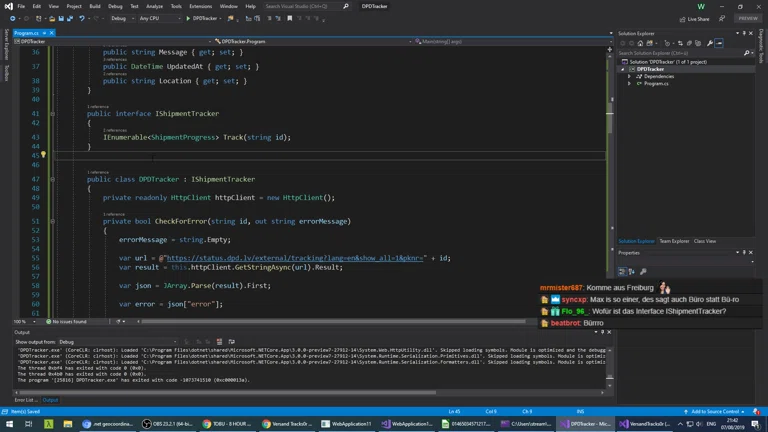Start debugging with the DPDTracker run button
Image resolution: width=768 pixels, height=432 pixels.
(x=200, y=18)
